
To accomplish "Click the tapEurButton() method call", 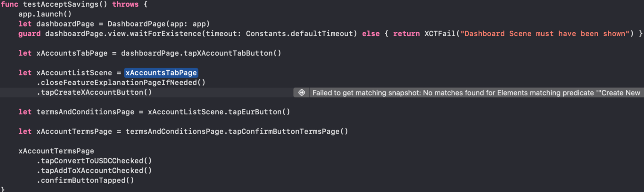I will coord(259,112).
